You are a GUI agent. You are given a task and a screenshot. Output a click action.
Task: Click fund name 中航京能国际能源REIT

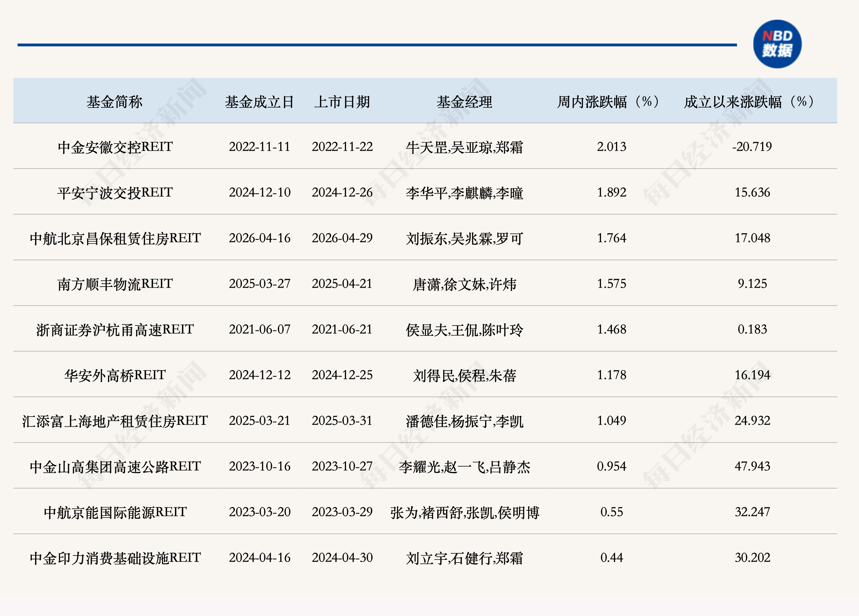[115, 512]
